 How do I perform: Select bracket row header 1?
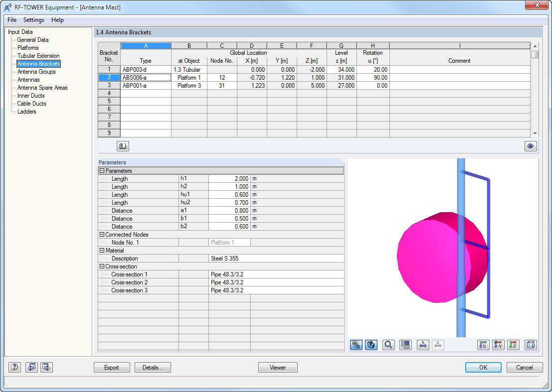coord(109,70)
